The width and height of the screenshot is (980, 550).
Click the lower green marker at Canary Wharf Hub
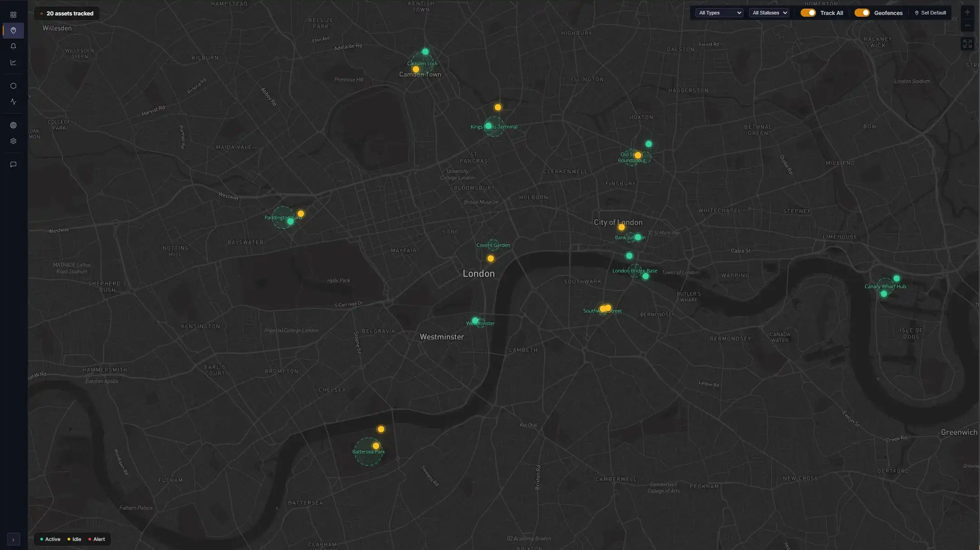coord(883,294)
